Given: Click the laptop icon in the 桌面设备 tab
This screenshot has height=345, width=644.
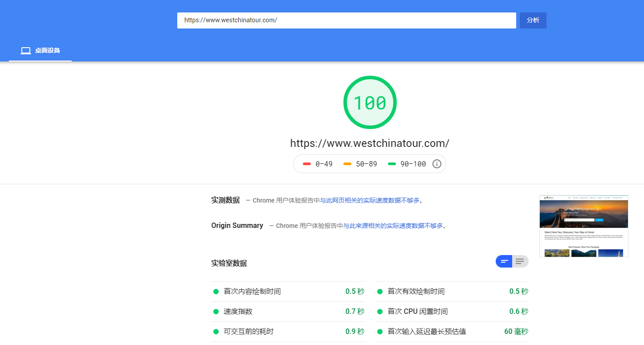Looking at the screenshot, I should click(26, 51).
